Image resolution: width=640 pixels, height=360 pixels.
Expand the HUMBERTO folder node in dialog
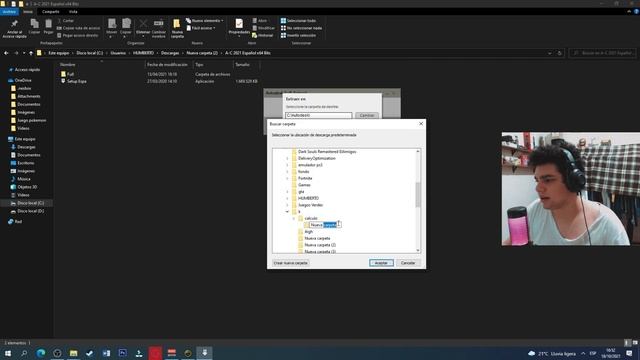287,198
